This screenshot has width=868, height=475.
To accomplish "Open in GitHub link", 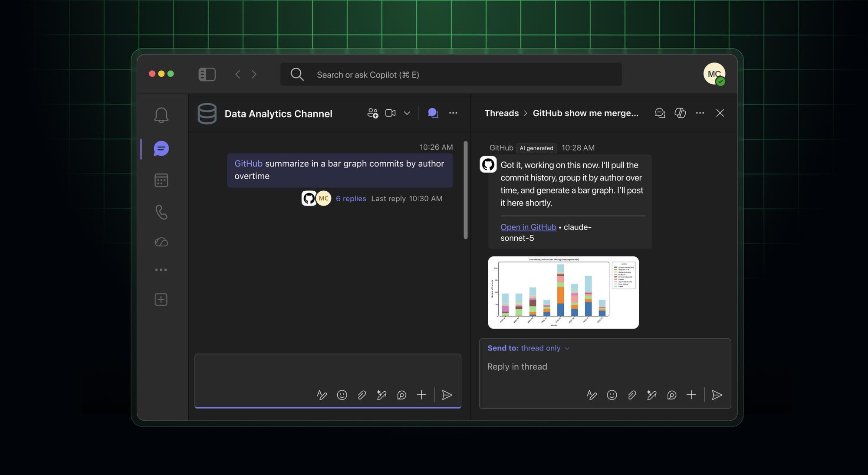I will point(528,227).
